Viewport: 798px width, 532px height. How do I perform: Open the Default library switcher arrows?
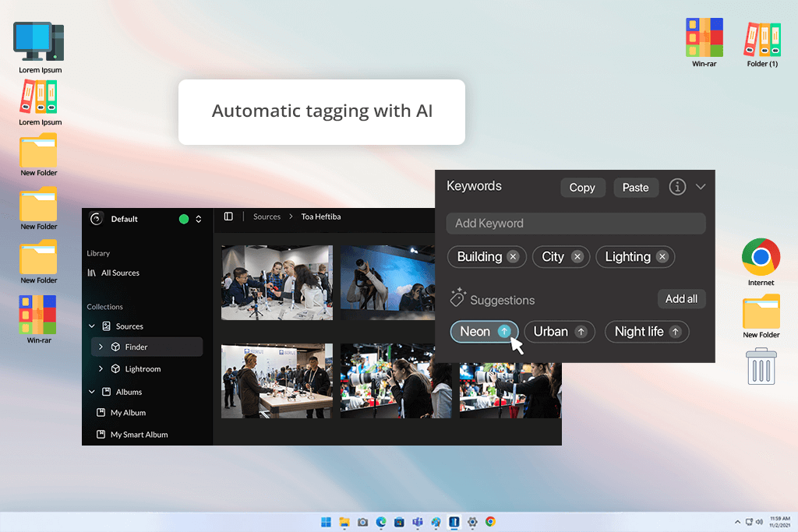199,219
